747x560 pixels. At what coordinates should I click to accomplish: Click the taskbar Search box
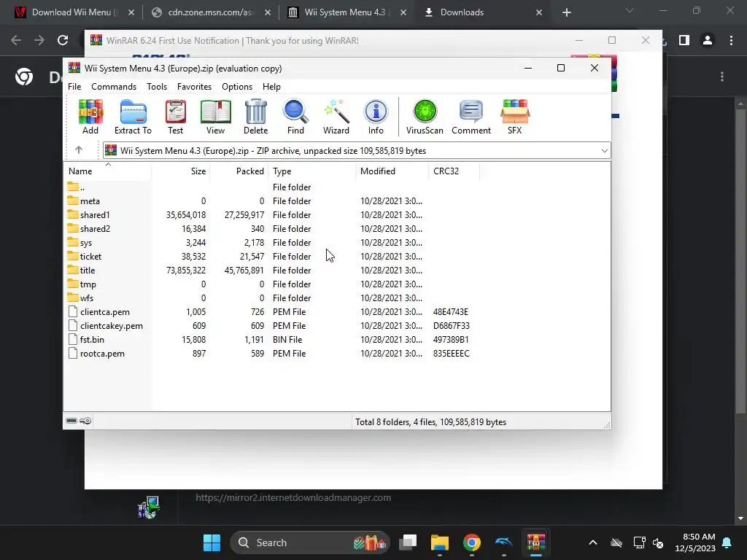pos(309,542)
